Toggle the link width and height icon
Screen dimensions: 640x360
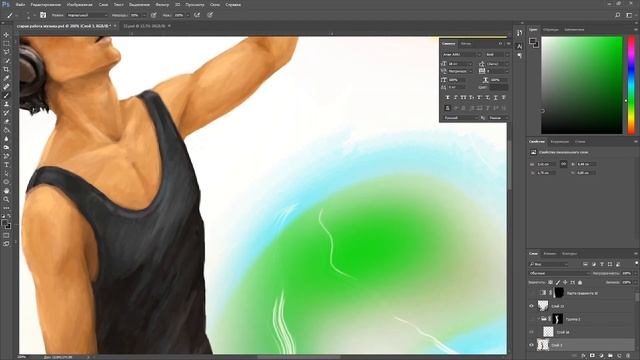[x=563, y=164]
